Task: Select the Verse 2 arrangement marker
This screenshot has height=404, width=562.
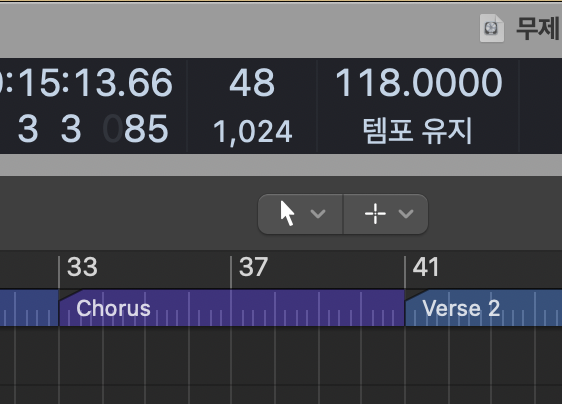Action: [x=483, y=308]
